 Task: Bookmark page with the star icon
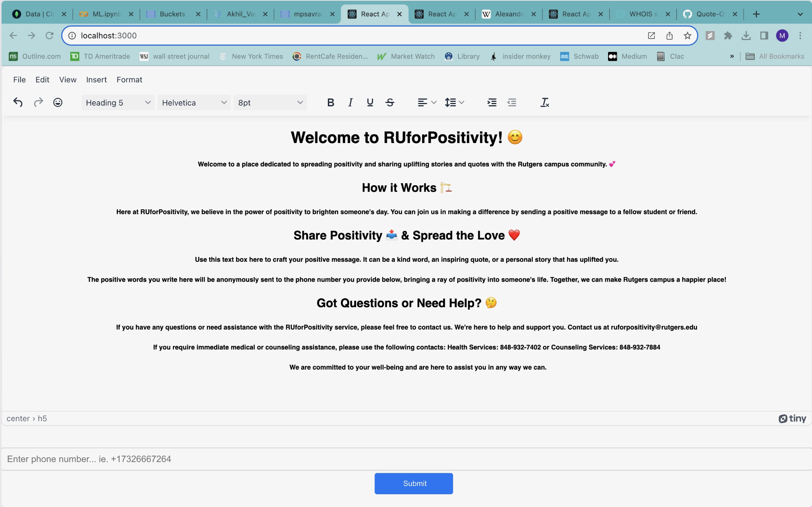pos(687,36)
